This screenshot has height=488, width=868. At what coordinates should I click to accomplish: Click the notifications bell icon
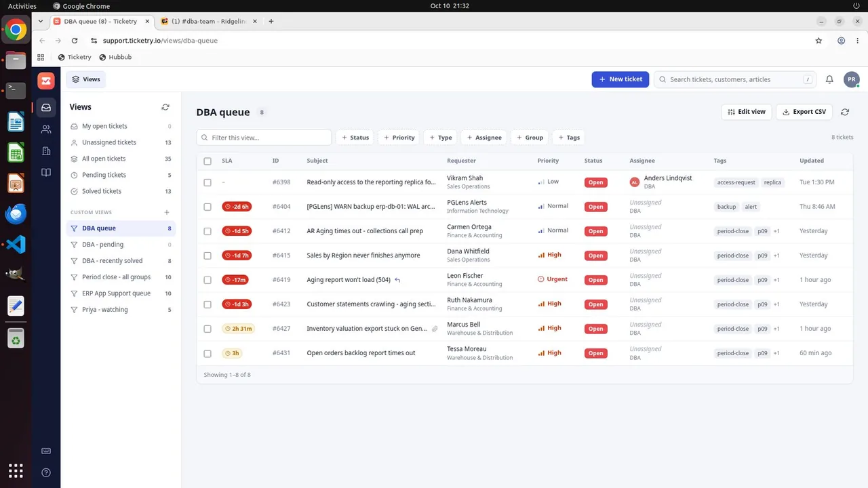(x=829, y=79)
